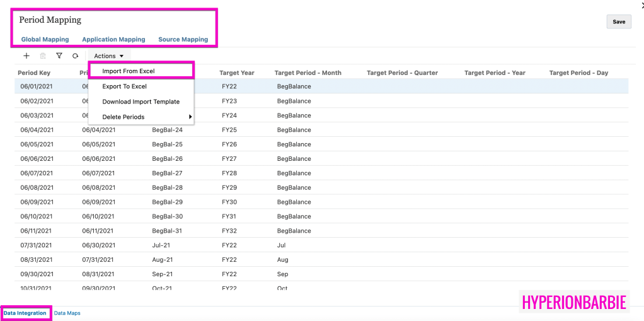Click the BegBal-24 period name cell

pos(167,130)
